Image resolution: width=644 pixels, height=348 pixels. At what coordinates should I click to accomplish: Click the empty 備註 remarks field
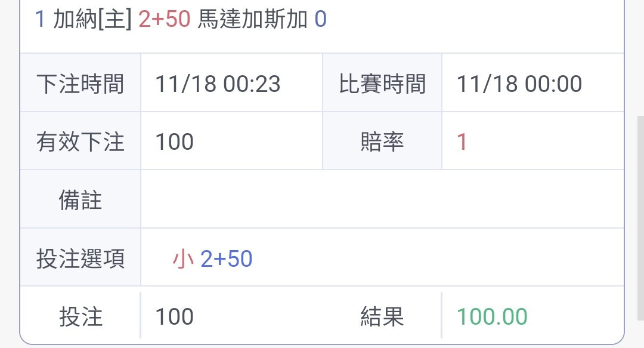pos(382,199)
